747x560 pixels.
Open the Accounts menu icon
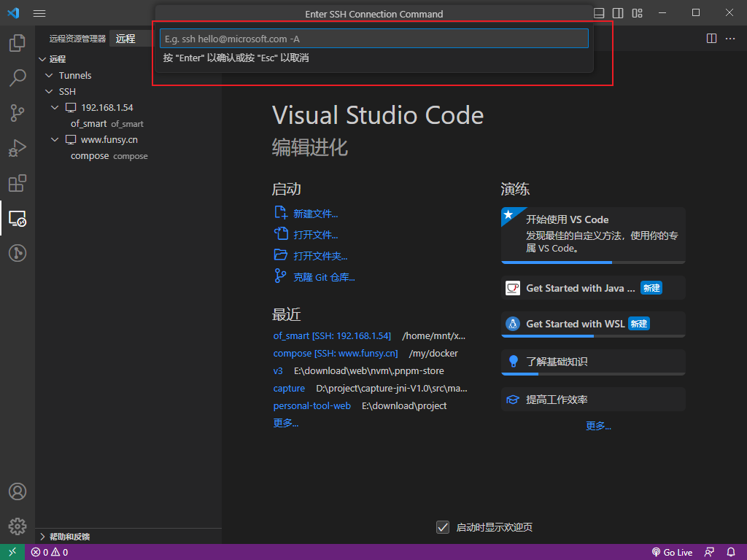point(18,491)
